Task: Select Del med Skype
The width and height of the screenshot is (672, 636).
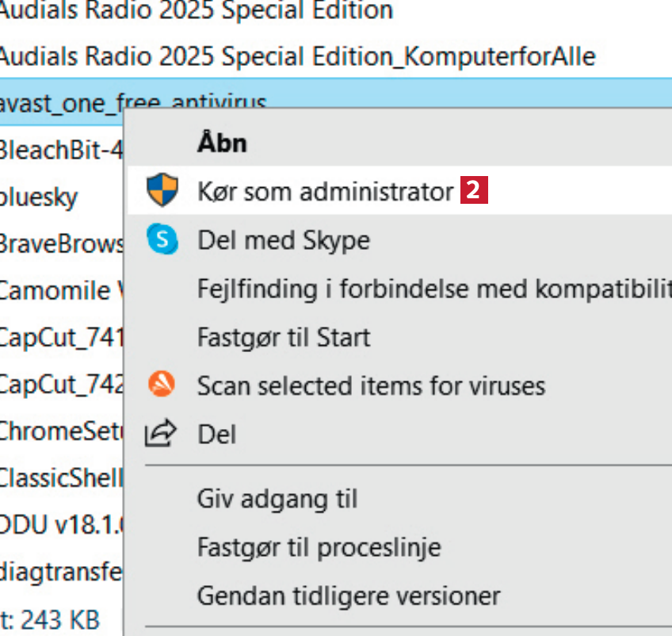Action: click(283, 240)
